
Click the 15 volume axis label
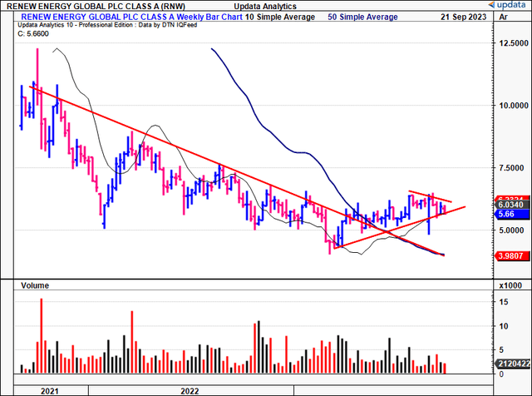pyautogui.click(x=504, y=302)
